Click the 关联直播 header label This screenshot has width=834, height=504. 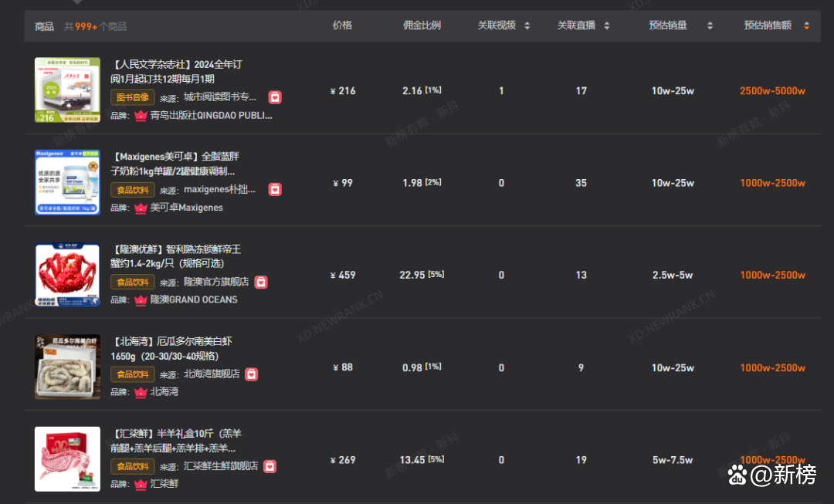576,25
